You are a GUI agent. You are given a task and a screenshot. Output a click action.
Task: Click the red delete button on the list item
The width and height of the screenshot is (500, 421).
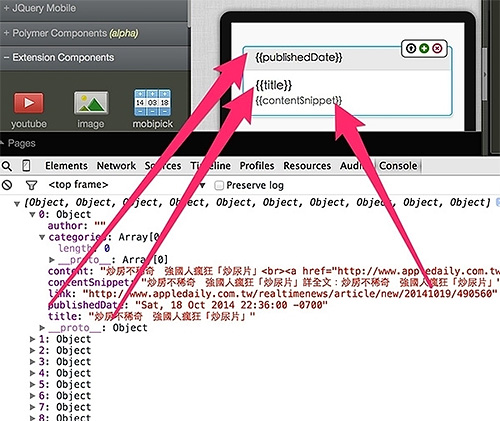click(x=437, y=48)
